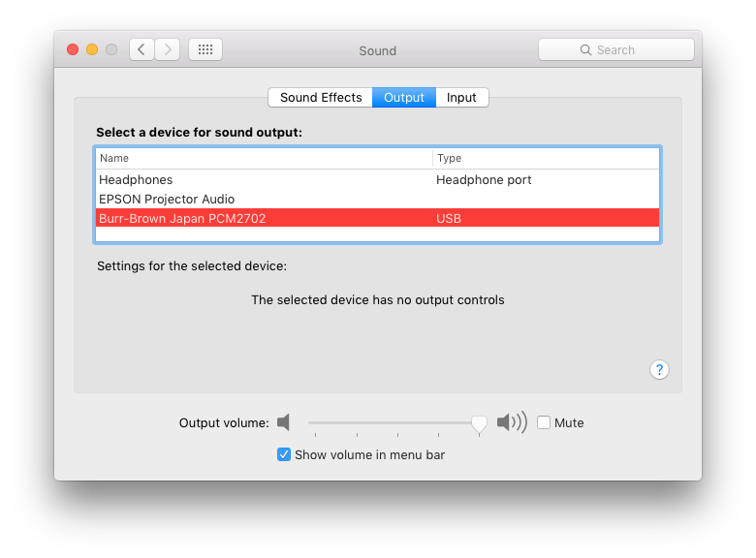Switch to the Sound Effects tab
756x558 pixels.
coord(321,97)
